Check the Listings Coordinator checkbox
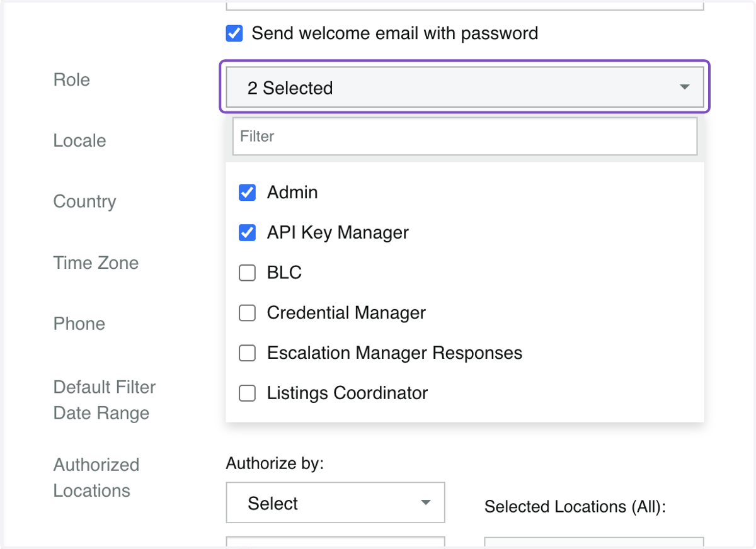This screenshot has width=756, height=549. point(248,393)
